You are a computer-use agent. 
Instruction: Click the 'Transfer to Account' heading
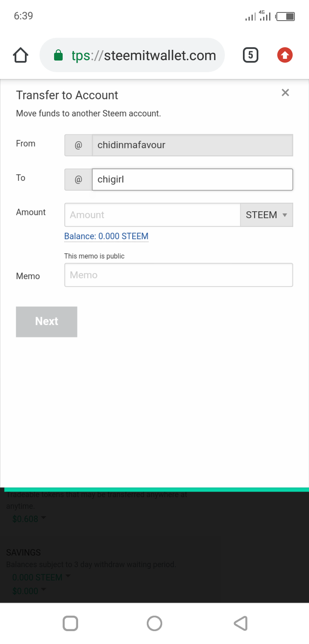(67, 95)
